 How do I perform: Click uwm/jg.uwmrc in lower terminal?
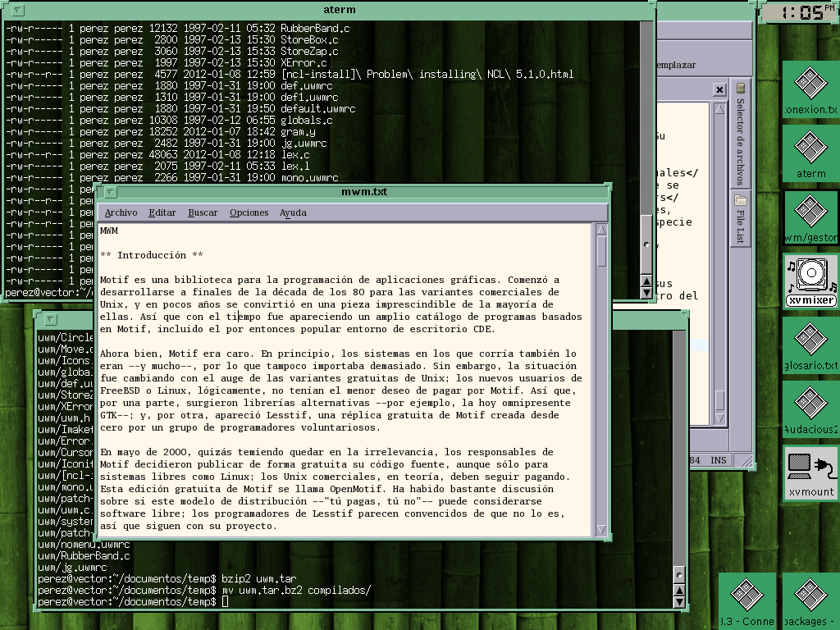(x=72, y=568)
